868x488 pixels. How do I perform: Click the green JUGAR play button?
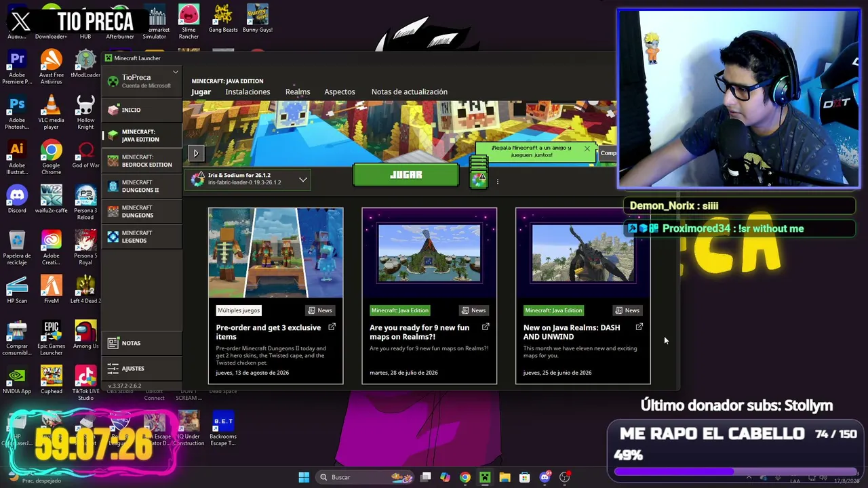[406, 175]
